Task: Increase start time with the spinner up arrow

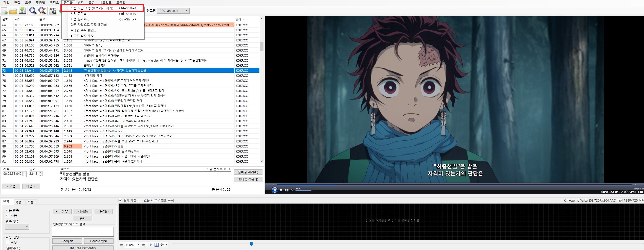Action: pyautogui.click(x=25, y=173)
